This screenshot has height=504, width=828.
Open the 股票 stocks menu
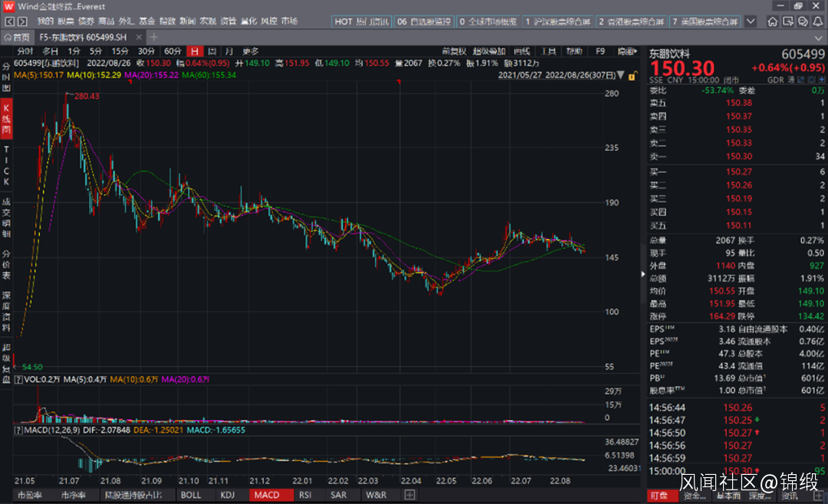[65, 21]
